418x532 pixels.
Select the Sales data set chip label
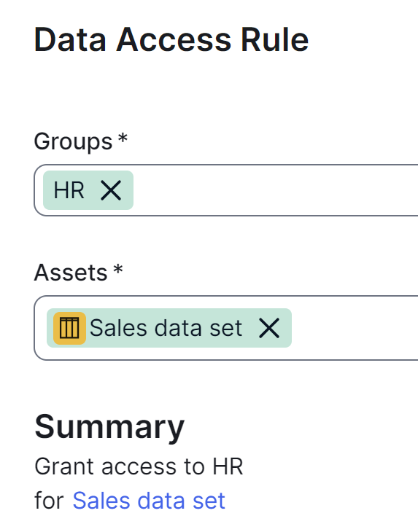tap(166, 328)
